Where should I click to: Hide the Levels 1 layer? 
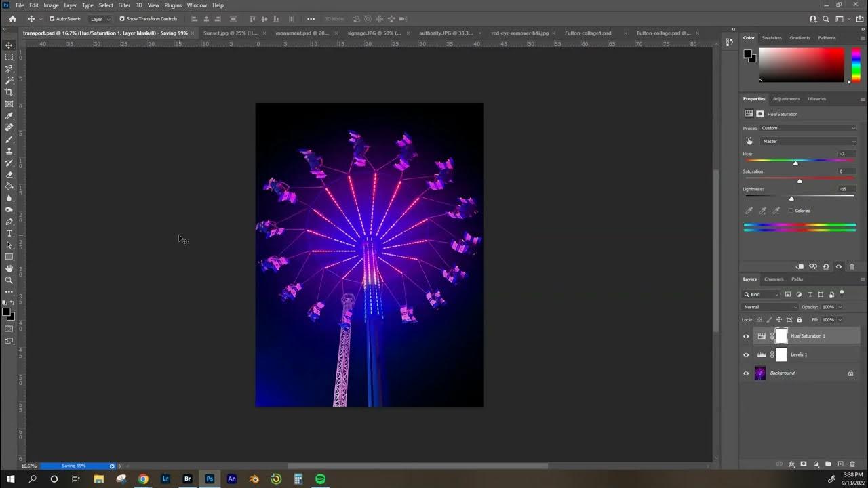click(746, 354)
